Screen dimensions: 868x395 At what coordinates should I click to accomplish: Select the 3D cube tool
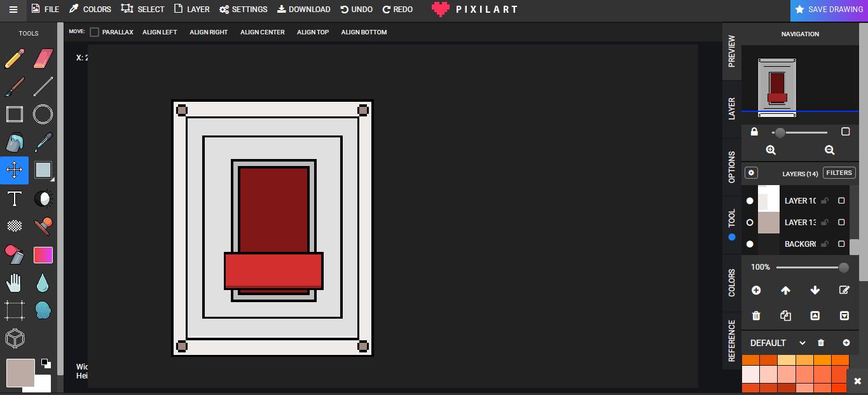(x=15, y=338)
